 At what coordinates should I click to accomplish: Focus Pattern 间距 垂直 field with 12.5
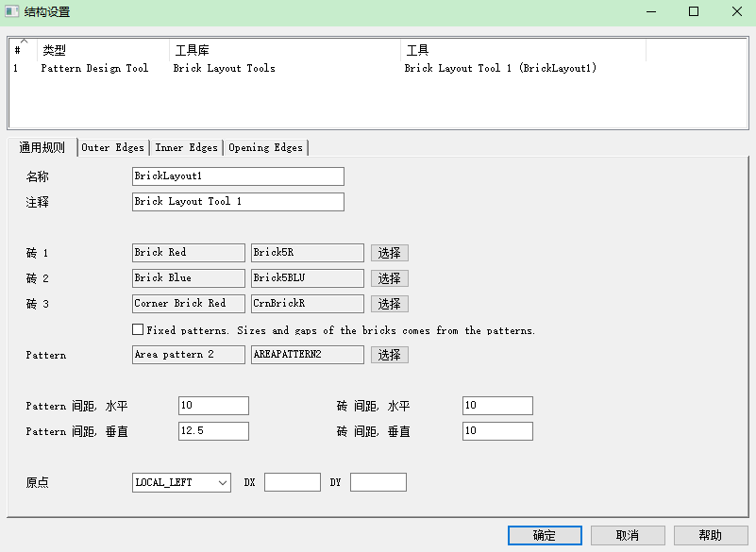(x=213, y=431)
